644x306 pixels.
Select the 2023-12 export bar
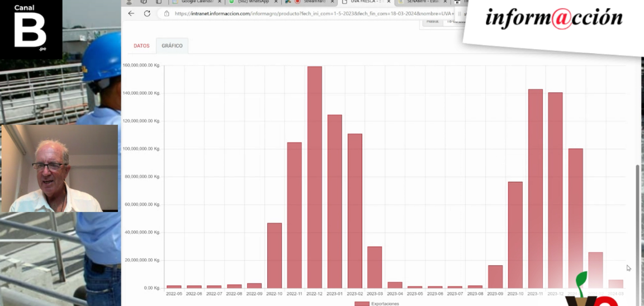tap(555, 190)
